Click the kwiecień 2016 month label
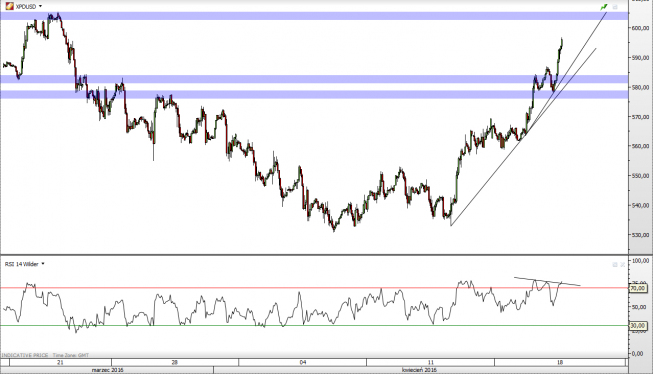 419,370
